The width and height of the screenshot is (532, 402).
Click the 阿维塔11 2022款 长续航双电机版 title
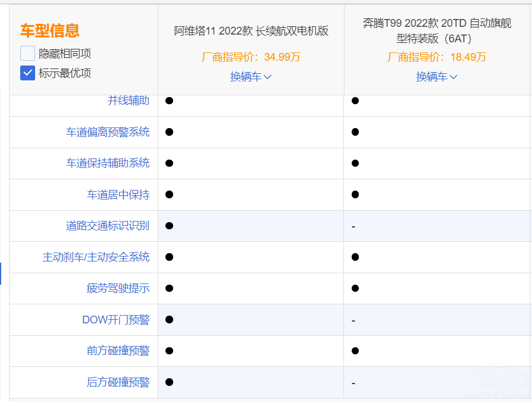(x=251, y=31)
